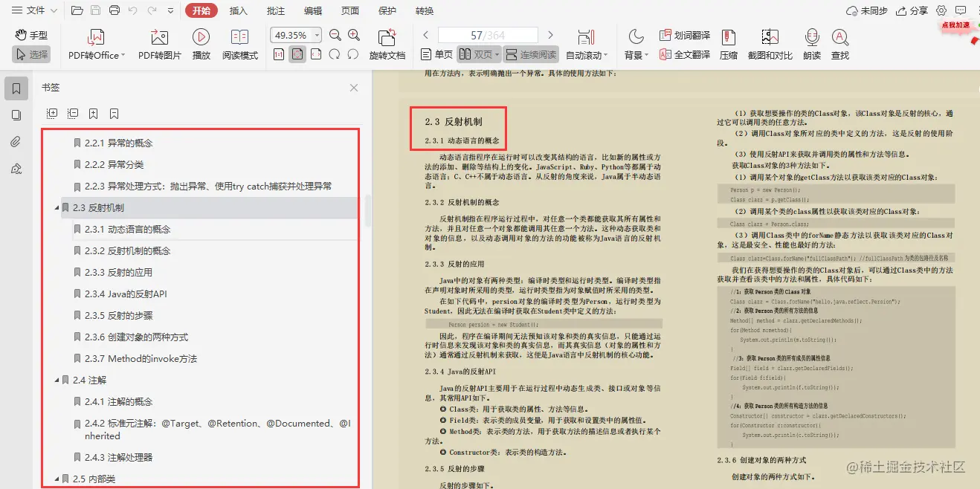Select the hand (手型) tool
Image resolution: width=980 pixels, height=489 pixels.
(x=31, y=34)
